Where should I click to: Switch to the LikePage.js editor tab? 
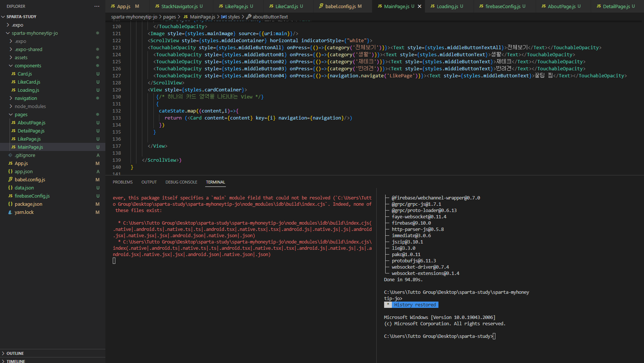(x=238, y=6)
